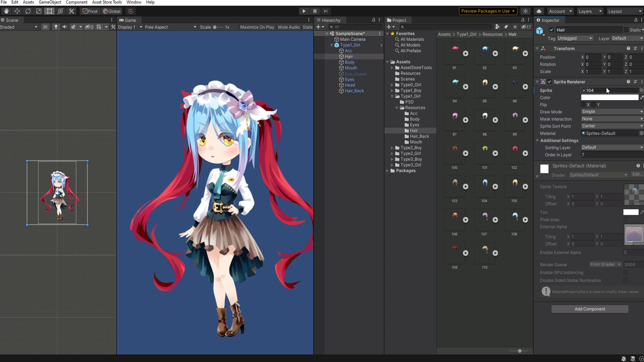This screenshot has width=644, height=362.
Task: Enable Flip X checkbox
Action: pos(584,105)
